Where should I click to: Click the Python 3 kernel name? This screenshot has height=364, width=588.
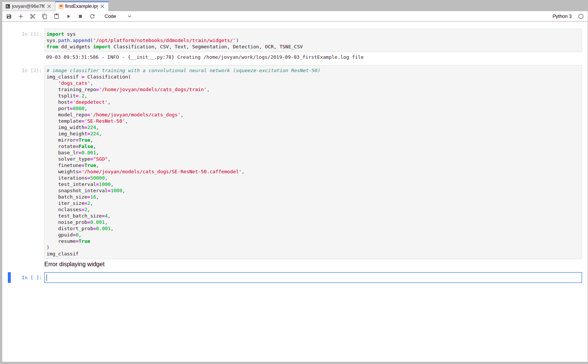[x=562, y=16]
